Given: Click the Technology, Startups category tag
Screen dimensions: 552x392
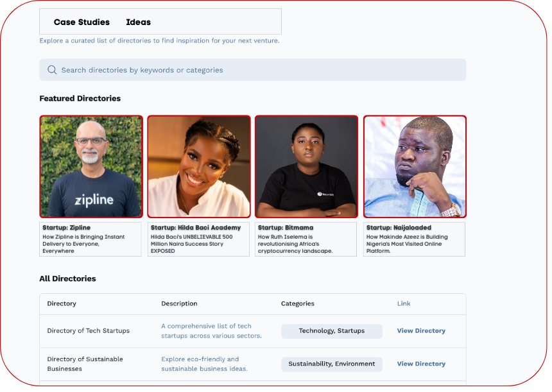Looking at the screenshot, I should (x=331, y=331).
